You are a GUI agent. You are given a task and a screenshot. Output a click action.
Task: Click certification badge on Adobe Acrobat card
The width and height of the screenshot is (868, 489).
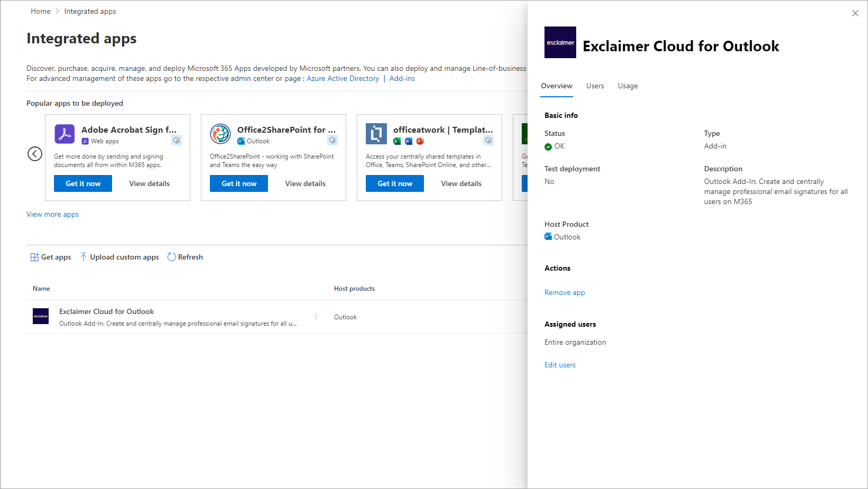point(177,140)
